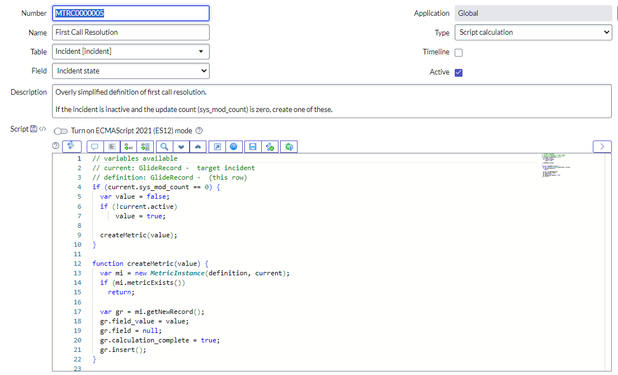This screenshot has width=618, height=375.
Task: Click the script editor vertical scrollbar
Action: (608, 262)
